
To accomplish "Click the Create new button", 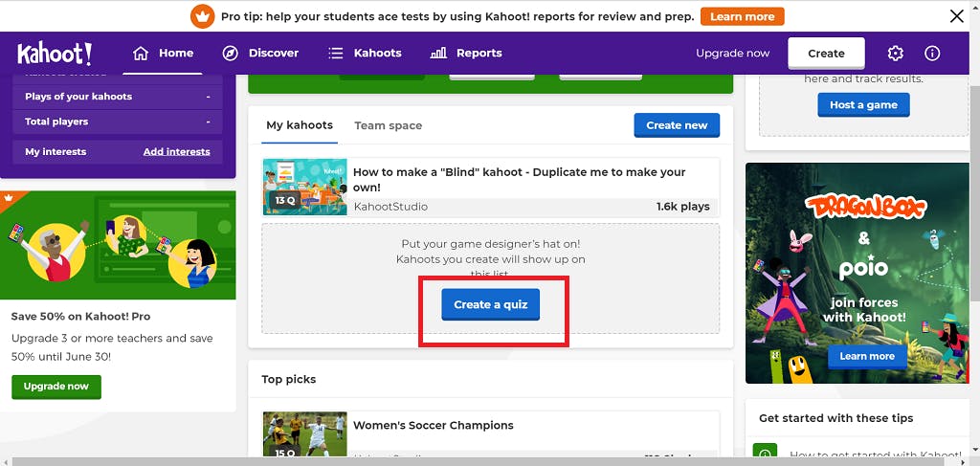I will coord(677,125).
